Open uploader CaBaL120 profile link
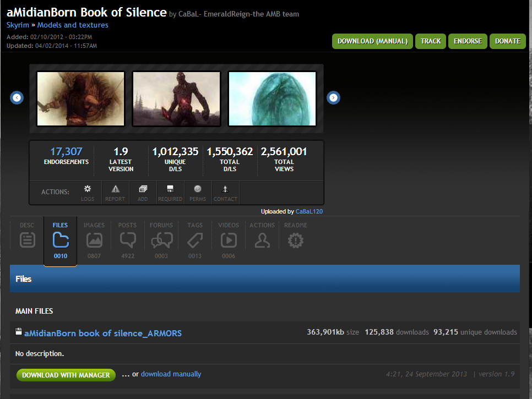This screenshot has width=532, height=399. click(x=309, y=211)
